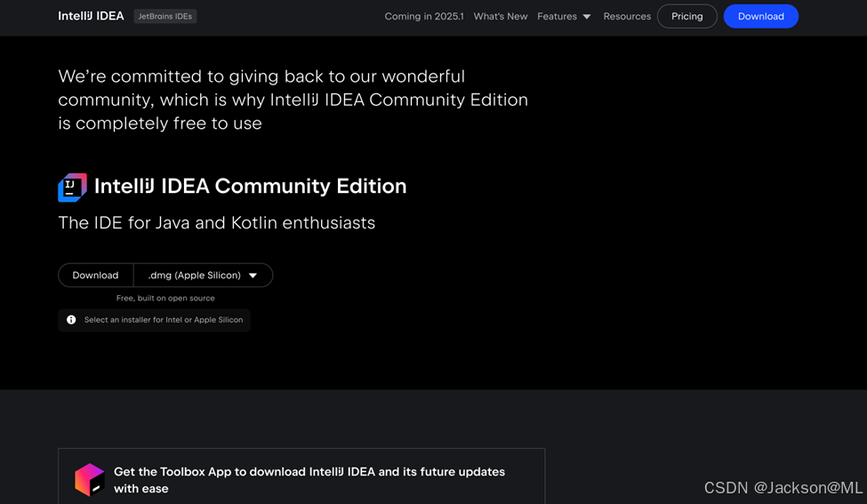
Task: Click the Pricing button
Action: click(x=686, y=16)
